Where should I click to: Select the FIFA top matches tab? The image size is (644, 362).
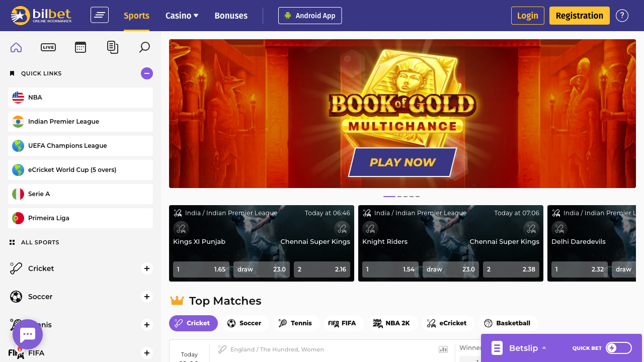[344, 323]
